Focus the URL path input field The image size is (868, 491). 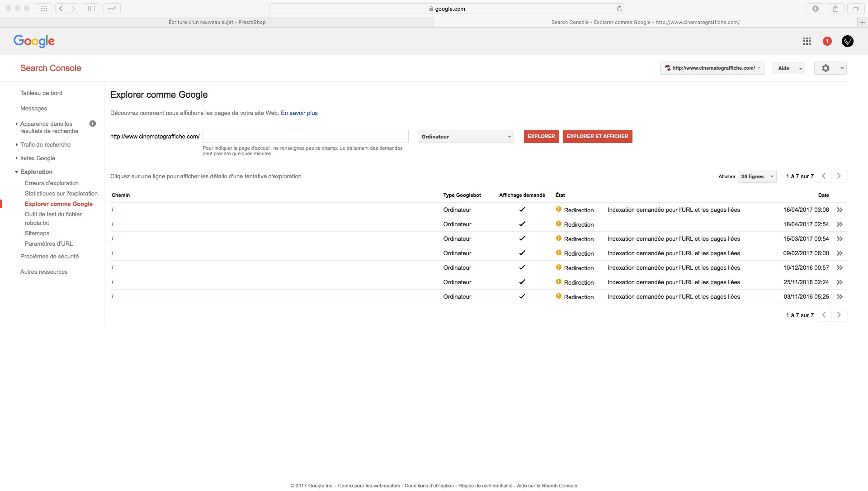click(306, 137)
